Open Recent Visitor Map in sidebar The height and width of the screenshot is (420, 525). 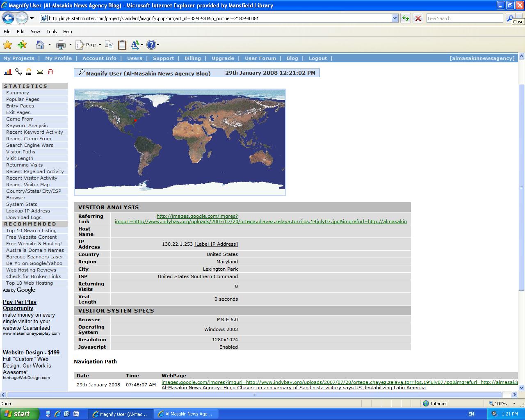[x=28, y=185]
